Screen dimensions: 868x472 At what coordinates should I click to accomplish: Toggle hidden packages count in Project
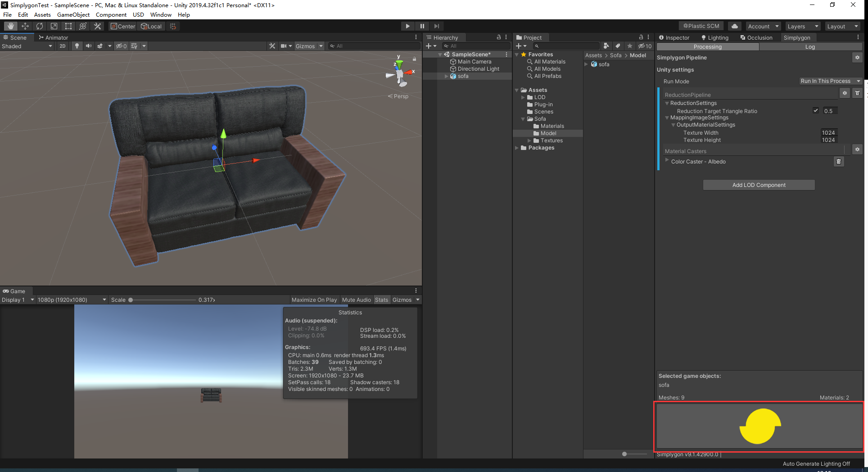point(645,46)
